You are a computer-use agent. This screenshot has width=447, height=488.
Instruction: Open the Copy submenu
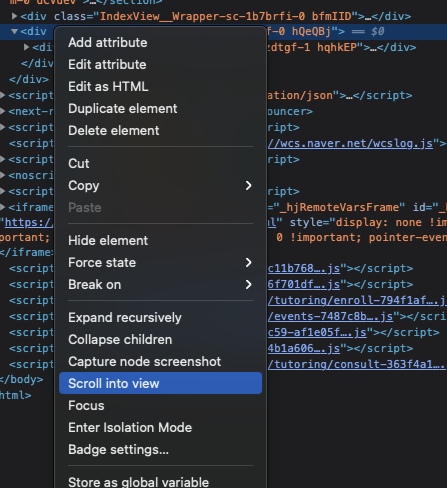[160, 186]
